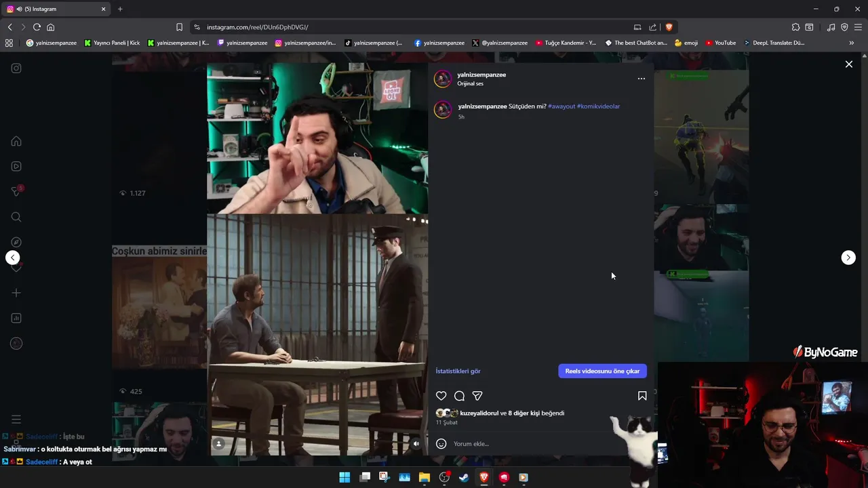Open Windows Start menu
Viewport: 868px width, 488px height.
pyautogui.click(x=344, y=477)
